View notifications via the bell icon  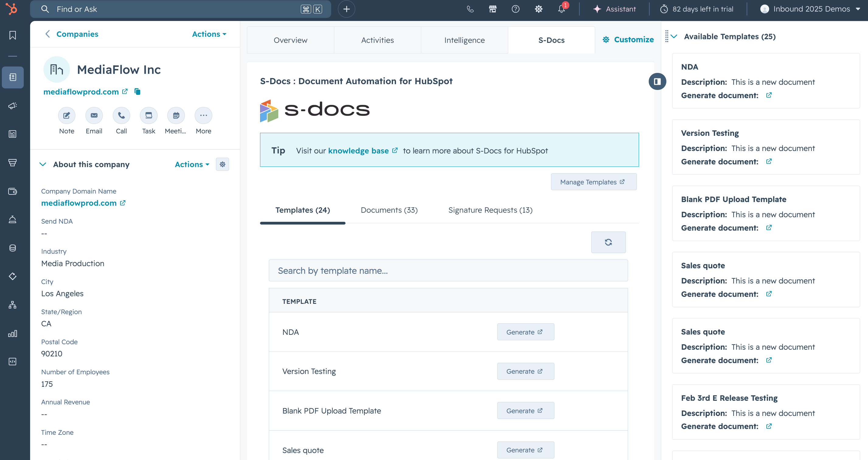562,9
